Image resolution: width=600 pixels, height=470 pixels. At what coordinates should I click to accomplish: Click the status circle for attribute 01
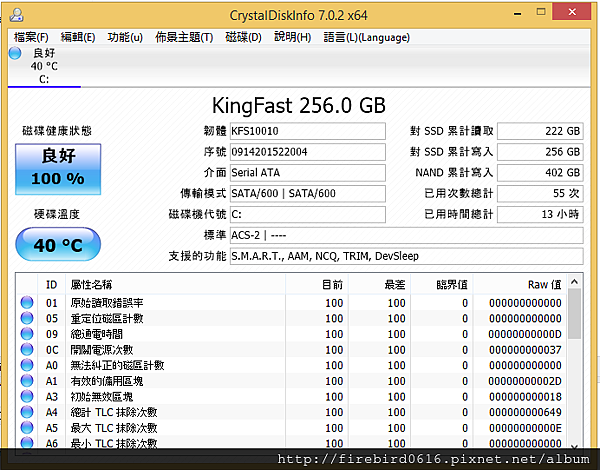click(27, 302)
